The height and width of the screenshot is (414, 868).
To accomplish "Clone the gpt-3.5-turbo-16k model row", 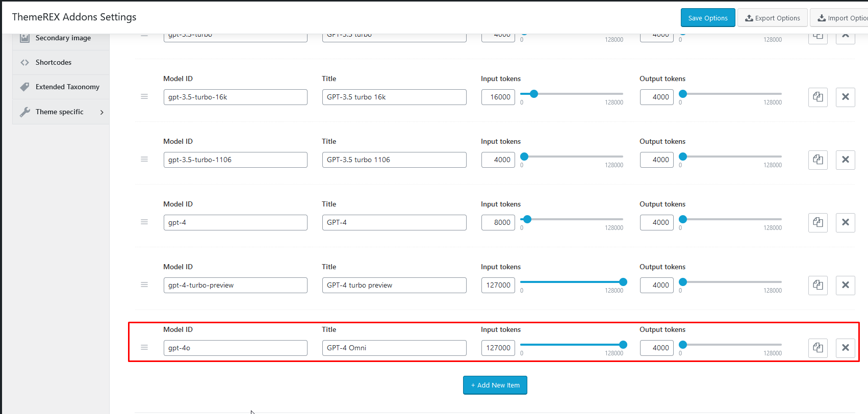I will 818,97.
